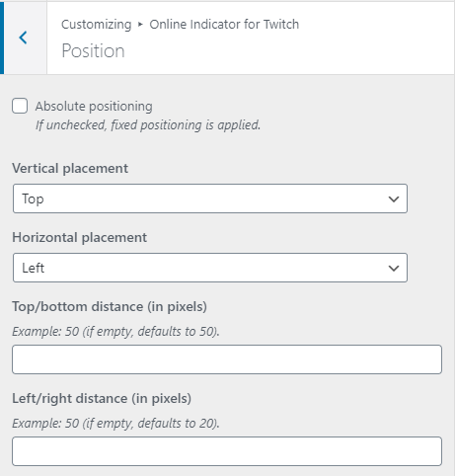The width and height of the screenshot is (456, 476).
Task: Enable the Absolute positioning checkbox
Action: coord(20,106)
